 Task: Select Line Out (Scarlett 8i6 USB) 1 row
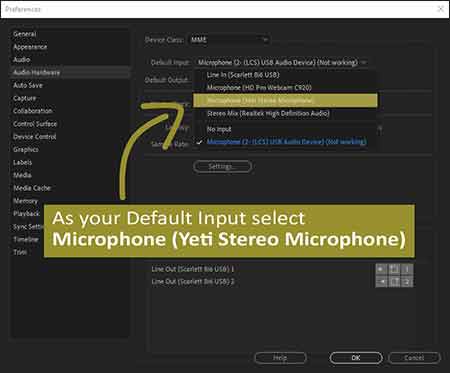pos(193,269)
